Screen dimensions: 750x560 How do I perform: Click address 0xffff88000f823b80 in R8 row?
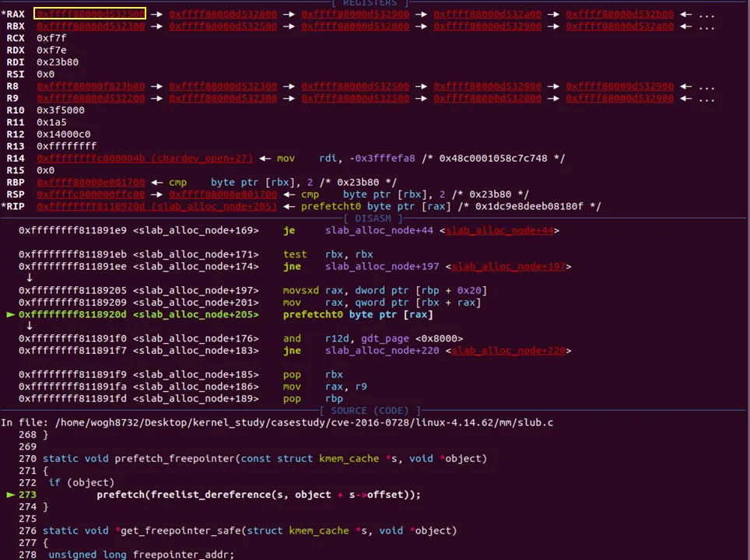(91, 86)
